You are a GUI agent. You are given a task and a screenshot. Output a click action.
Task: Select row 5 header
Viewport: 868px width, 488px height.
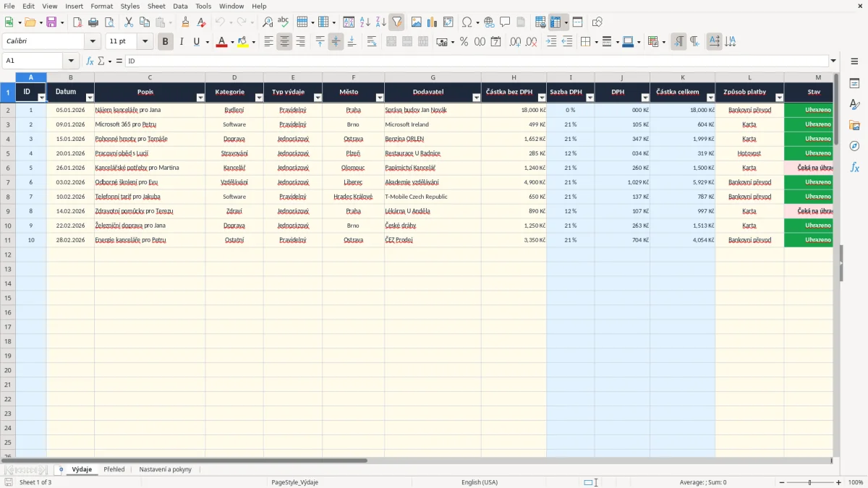8,153
